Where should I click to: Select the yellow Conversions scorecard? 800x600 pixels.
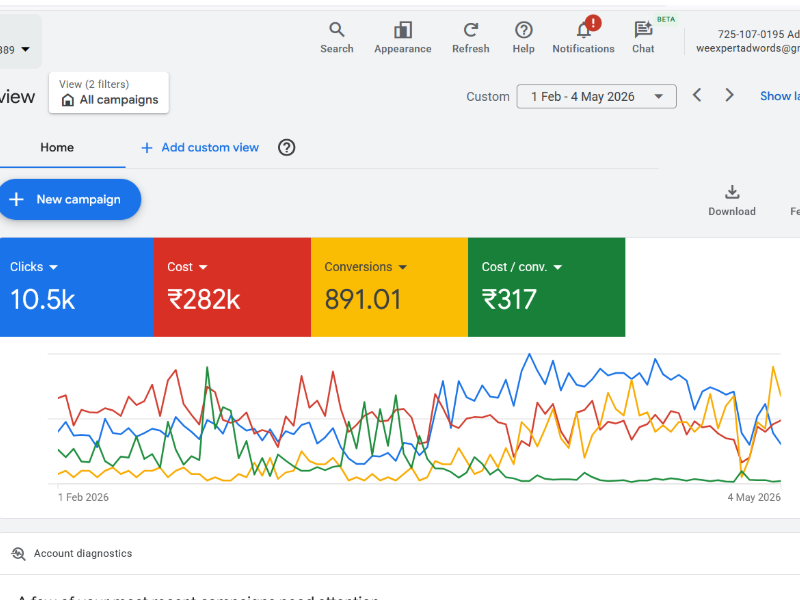point(389,287)
